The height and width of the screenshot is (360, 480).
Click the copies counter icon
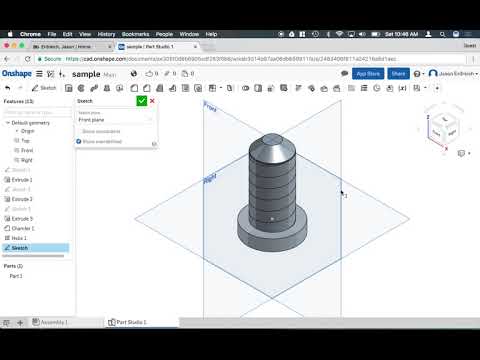pos(188,73)
